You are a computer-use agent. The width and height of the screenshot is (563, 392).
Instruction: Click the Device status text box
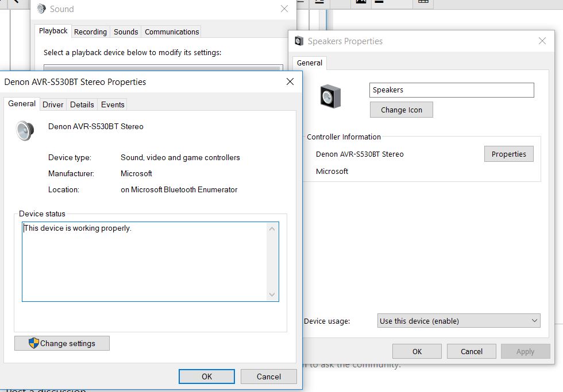click(151, 262)
